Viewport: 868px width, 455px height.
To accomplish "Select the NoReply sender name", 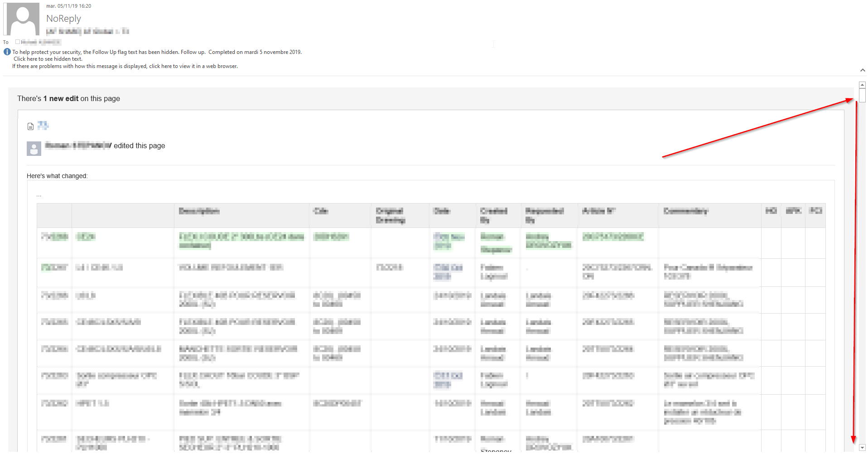I will coord(63,18).
